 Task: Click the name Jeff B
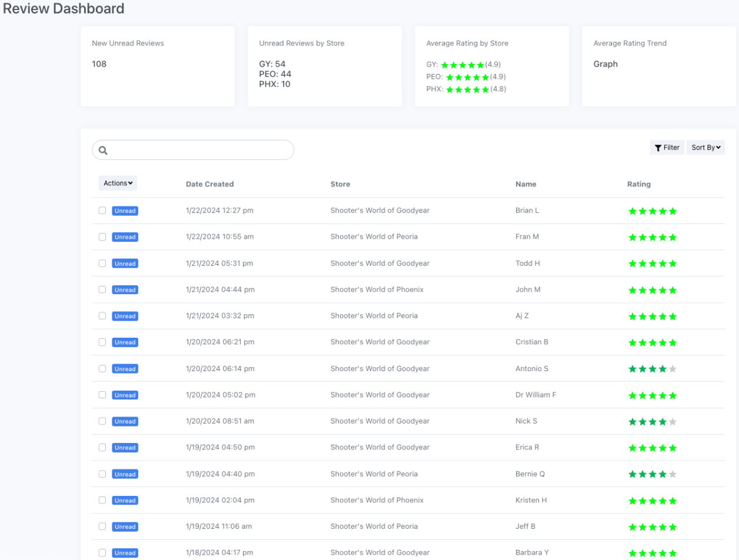click(x=525, y=526)
